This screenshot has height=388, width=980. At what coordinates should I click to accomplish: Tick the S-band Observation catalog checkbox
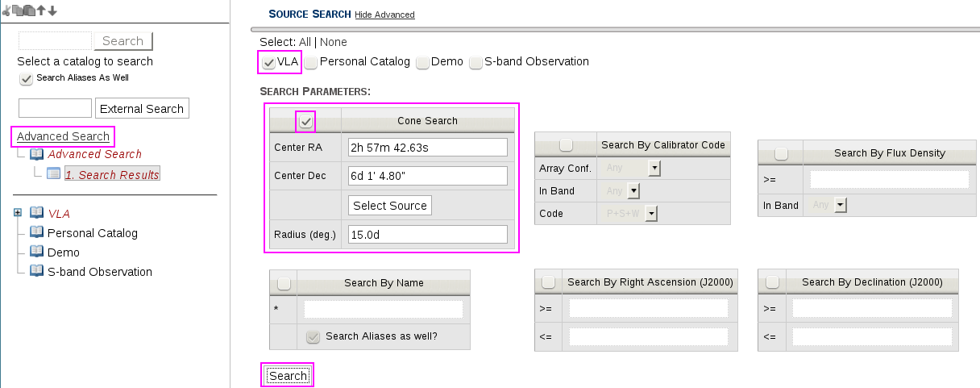click(475, 63)
